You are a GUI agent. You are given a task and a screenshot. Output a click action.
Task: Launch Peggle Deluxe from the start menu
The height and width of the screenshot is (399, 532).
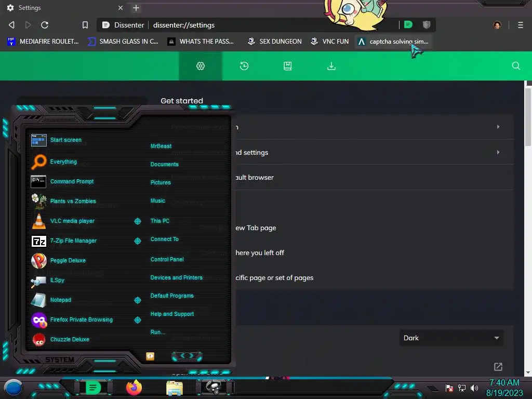(x=68, y=261)
